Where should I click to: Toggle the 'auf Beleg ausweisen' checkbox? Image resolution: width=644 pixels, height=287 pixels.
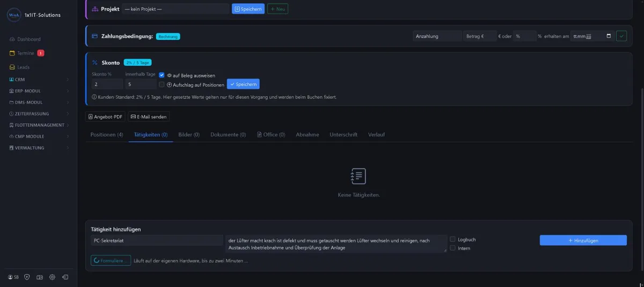(162, 75)
